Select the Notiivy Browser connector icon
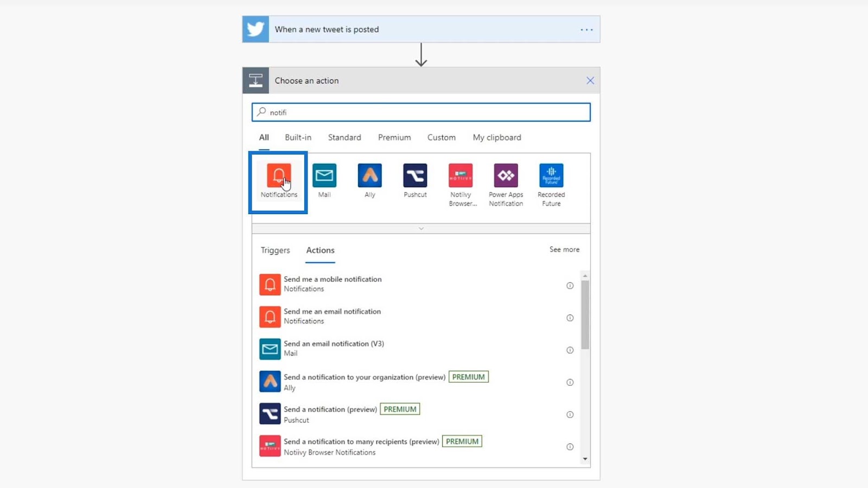The height and width of the screenshot is (488, 868). [x=461, y=176]
